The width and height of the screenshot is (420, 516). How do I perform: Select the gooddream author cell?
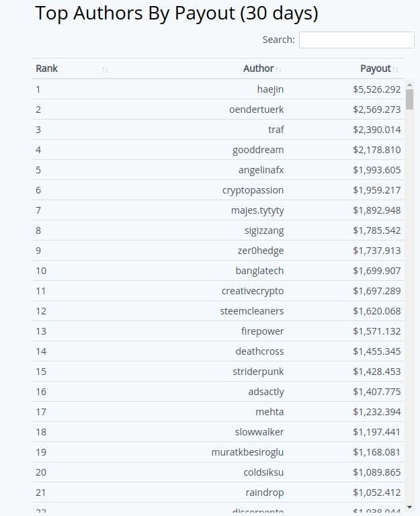tap(258, 150)
